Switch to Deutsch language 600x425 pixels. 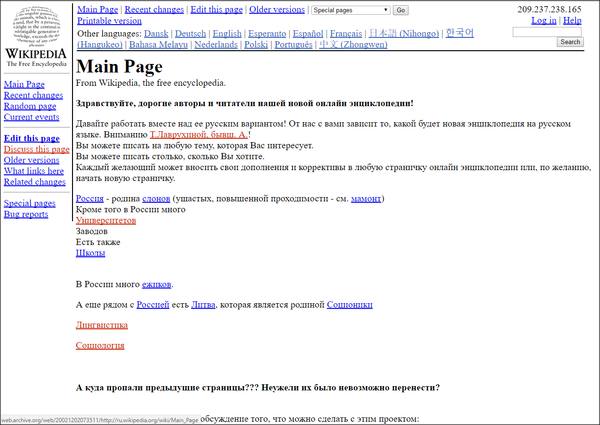(x=191, y=34)
